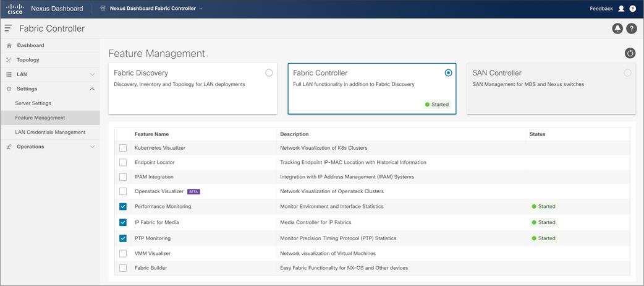
Task: Enable the Openstack Visualizer checkbox
Action: 123,191
